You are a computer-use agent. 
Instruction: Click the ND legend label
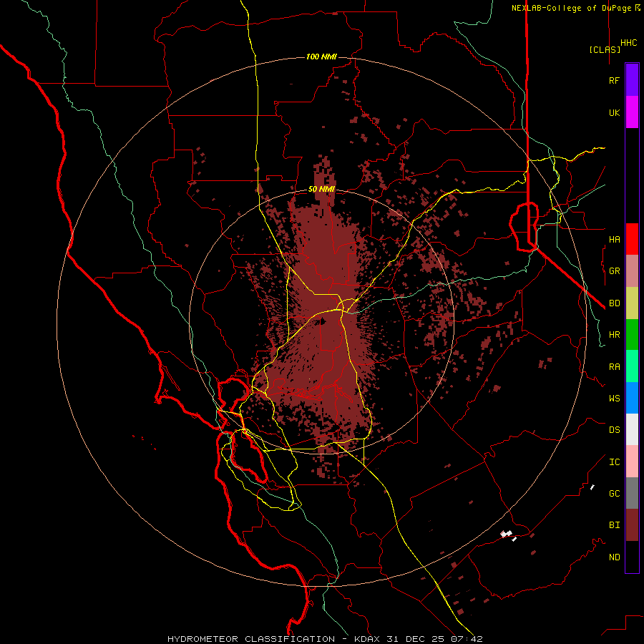click(x=614, y=557)
